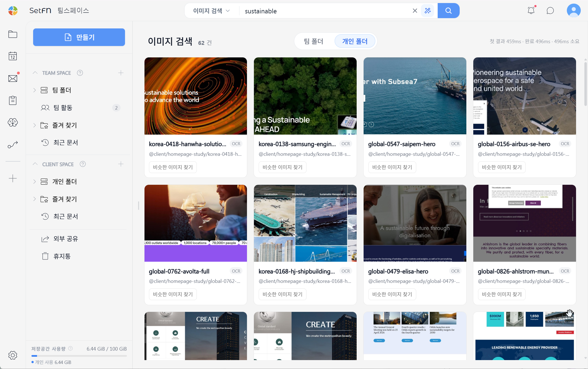Click plus icon next to TEAM SPACE
The width and height of the screenshot is (588, 369).
121,73
